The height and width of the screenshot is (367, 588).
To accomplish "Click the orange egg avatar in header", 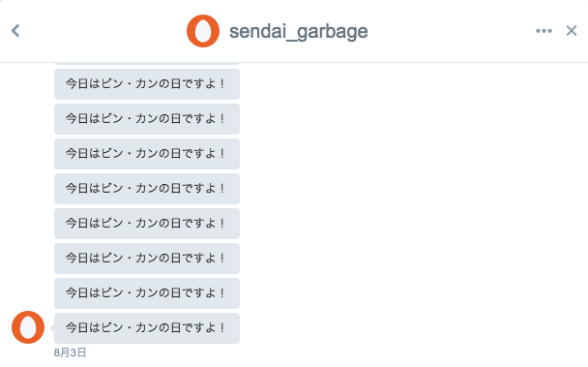I will (203, 31).
